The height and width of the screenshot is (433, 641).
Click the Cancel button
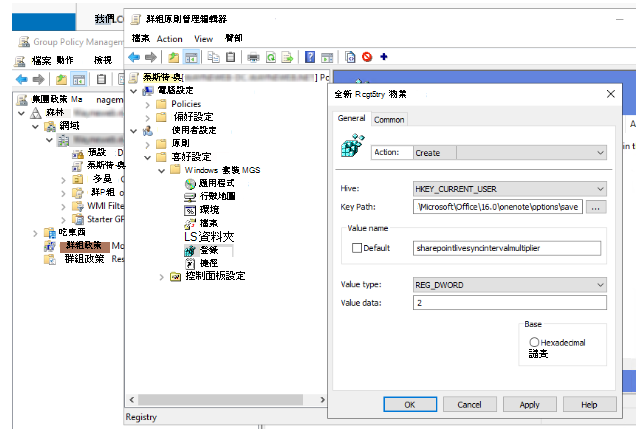click(469, 404)
